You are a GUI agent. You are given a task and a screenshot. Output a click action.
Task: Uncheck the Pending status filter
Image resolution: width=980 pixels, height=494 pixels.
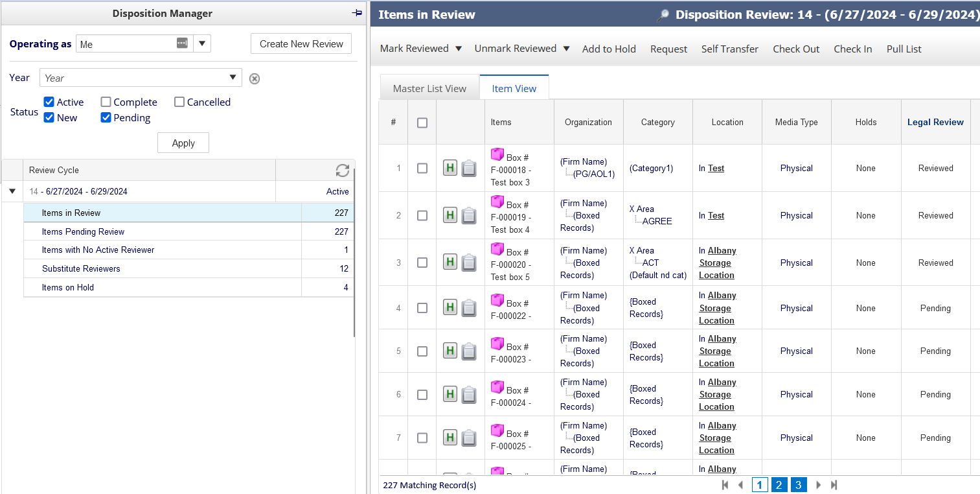tap(106, 117)
